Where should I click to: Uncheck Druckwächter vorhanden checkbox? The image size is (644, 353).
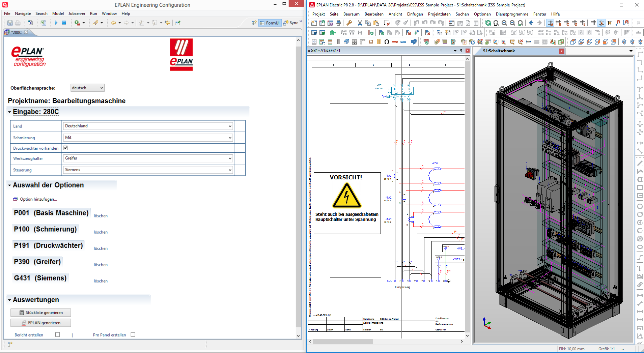tap(65, 148)
